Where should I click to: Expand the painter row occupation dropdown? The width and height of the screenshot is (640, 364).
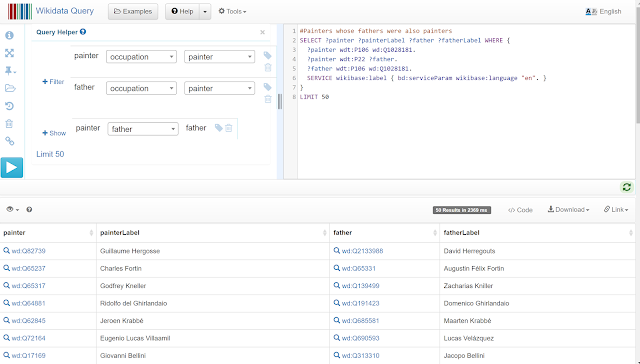(141, 57)
